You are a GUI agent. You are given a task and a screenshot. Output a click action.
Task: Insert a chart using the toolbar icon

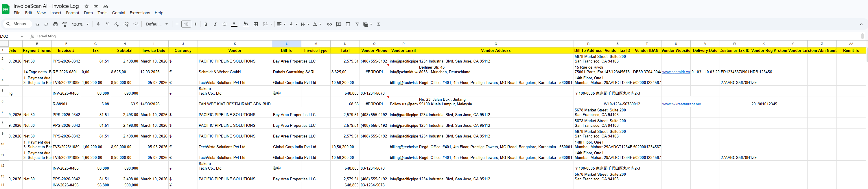tap(348, 24)
